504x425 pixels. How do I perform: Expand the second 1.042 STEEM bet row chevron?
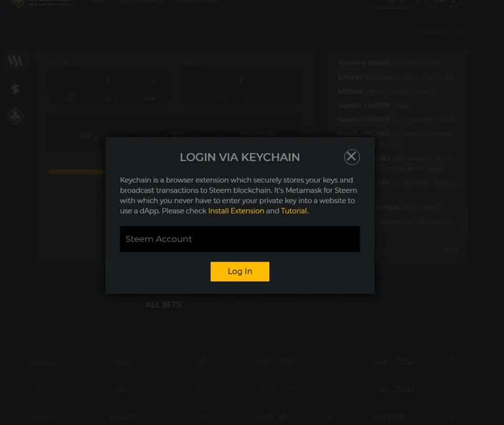tap(451, 389)
